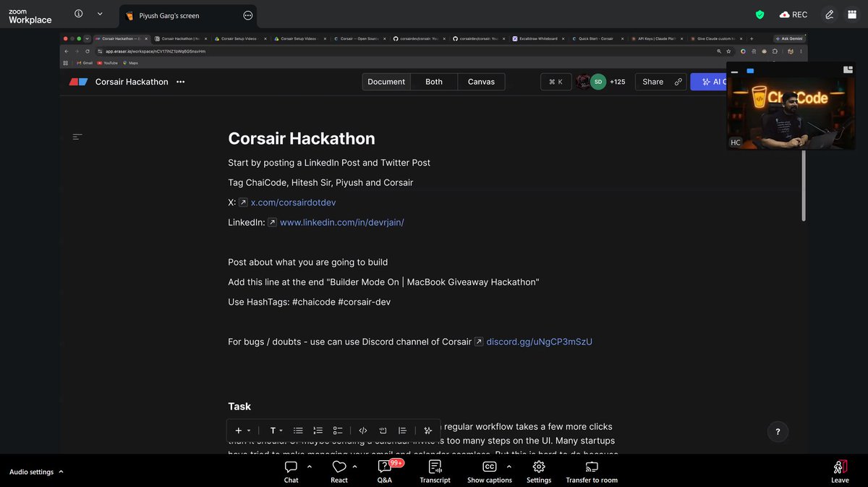Screen dimensions: 868x487
Task: Open the dropdown chevron next to meeting info
Action: click(x=99, y=14)
